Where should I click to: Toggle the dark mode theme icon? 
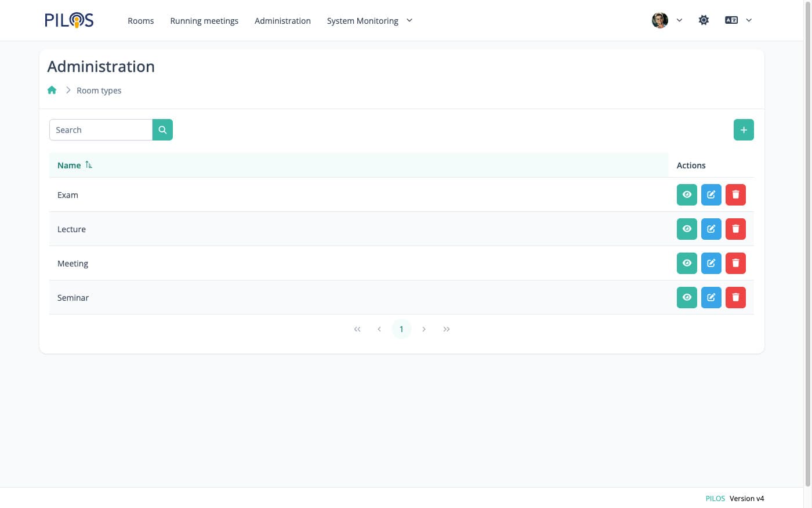click(x=704, y=20)
